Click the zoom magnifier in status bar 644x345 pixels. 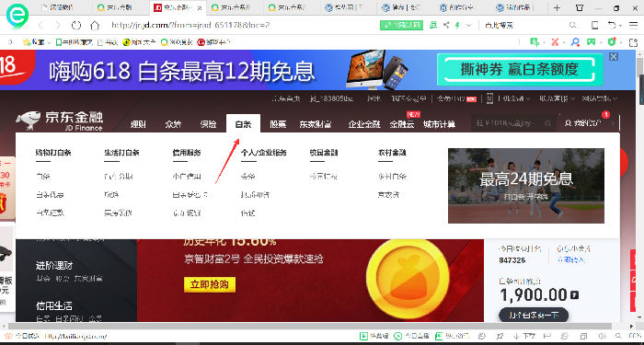pyautogui.click(x=619, y=337)
